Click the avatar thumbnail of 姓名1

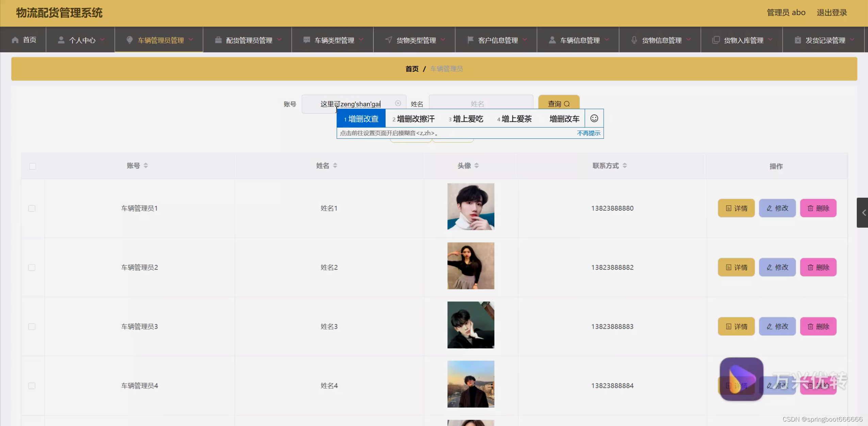click(471, 207)
